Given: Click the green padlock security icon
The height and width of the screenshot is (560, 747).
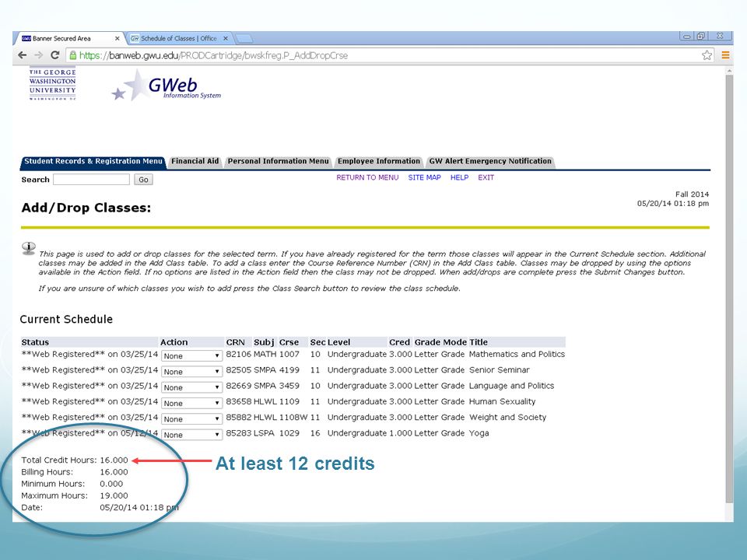Looking at the screenshot, I should [x=73, y=55].
